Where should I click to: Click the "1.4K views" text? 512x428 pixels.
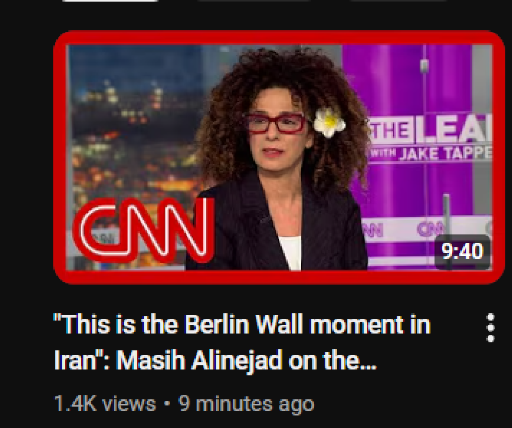[x=105, y=404]
